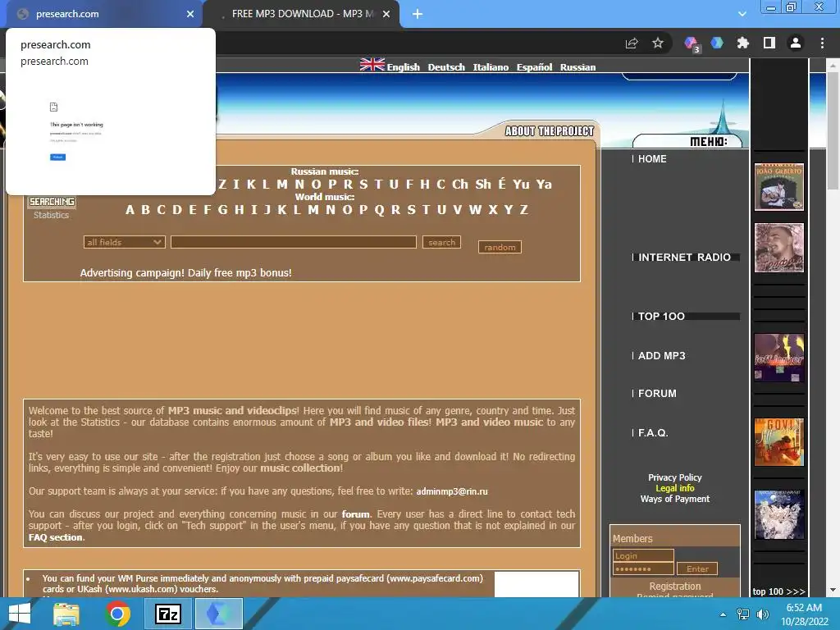Show hidden system tray icons
This screenshot has width=840, height=630.
pyautogui.click(x=723, y=614)
